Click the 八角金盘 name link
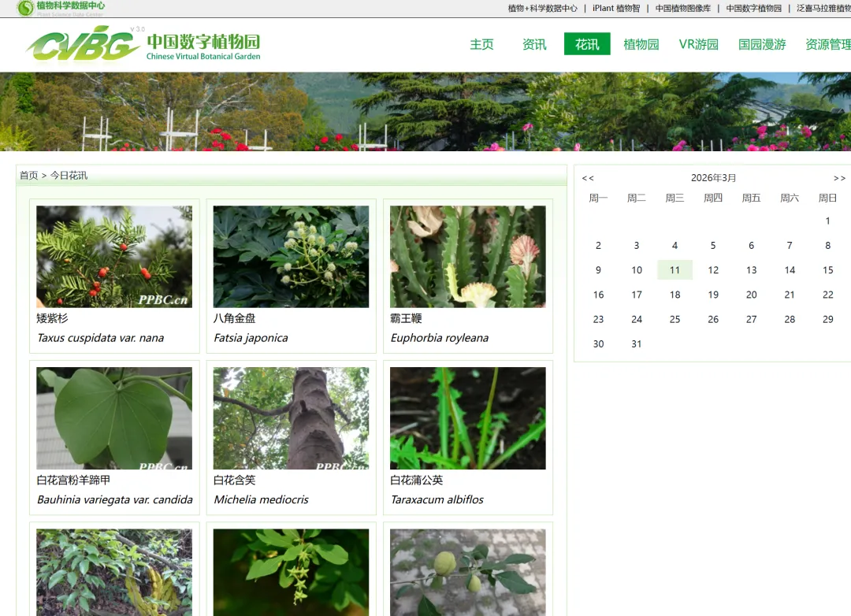Image resolution: width=851 pixels, height=616 pixels. (x=235, y=318)
